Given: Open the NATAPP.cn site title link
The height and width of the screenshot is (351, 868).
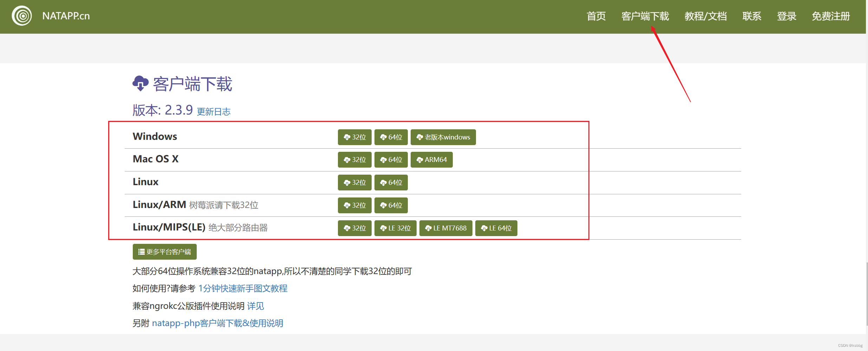Looking at the screenshot, I should (x=66, y=16).
